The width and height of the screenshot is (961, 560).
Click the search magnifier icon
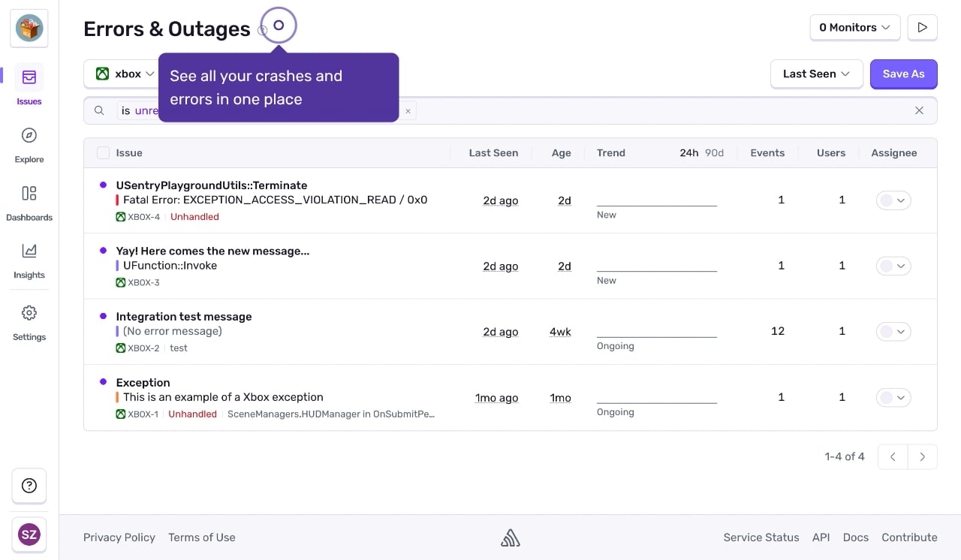click(99, 111)
